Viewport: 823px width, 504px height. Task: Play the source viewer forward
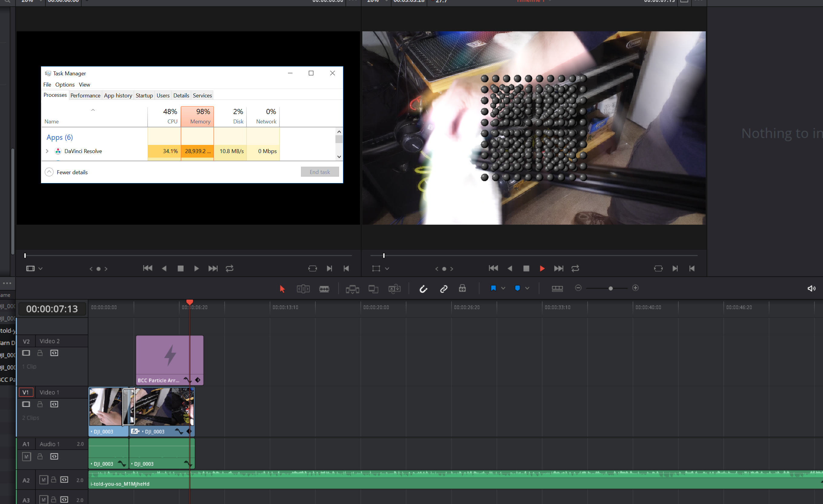[x=196, y=269]
